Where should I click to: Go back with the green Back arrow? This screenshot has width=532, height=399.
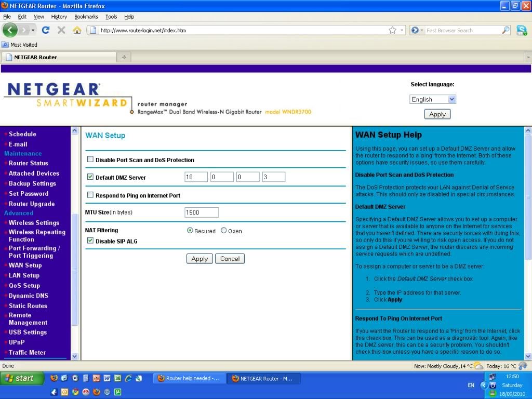pyautogui.click(x=10, y=30)
